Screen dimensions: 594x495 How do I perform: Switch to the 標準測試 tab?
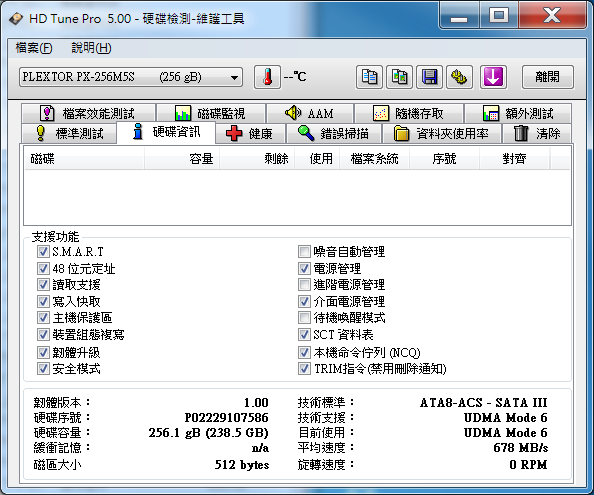pyautogui.click(x=69, y=133)
